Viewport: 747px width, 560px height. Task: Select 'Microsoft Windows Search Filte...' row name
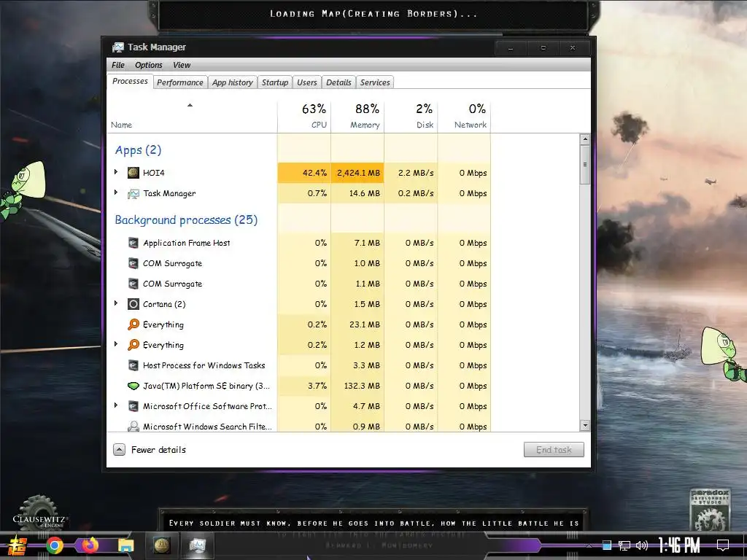pyautogui.click(x=207, y=427)
